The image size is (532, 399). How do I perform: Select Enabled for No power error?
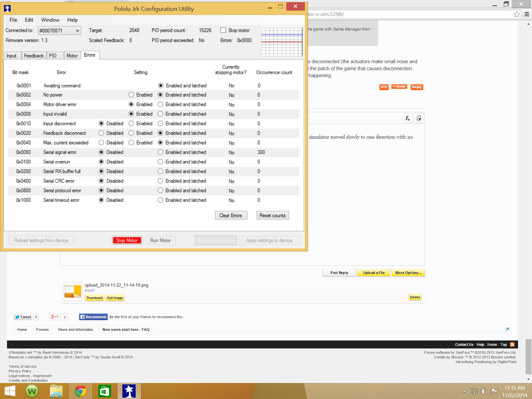pyautogui.click(x=131, y=95)
